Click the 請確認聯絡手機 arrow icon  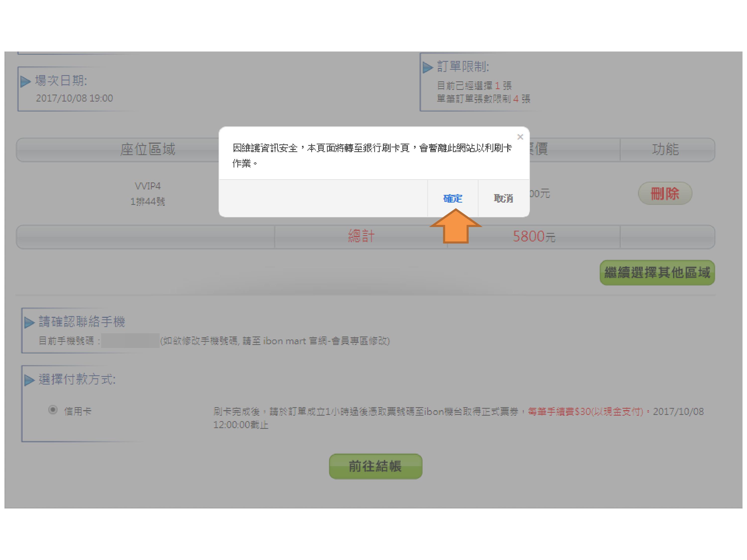coord(29,322)
